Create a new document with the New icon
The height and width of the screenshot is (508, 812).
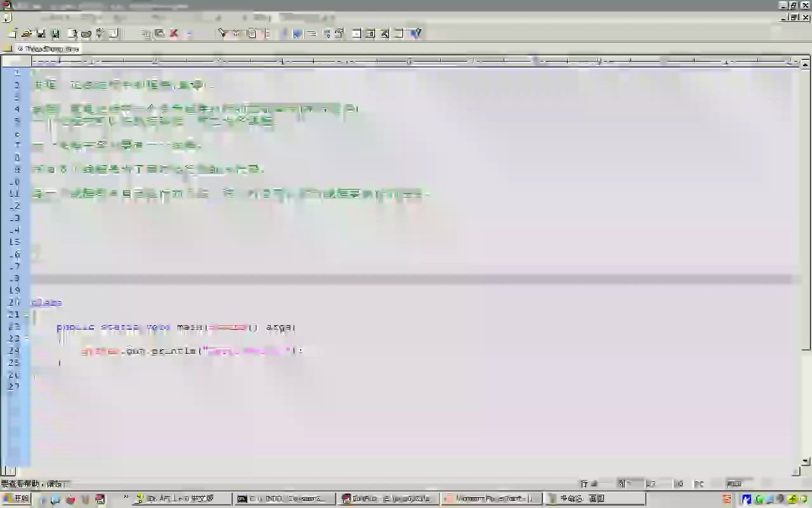point(11,34)
